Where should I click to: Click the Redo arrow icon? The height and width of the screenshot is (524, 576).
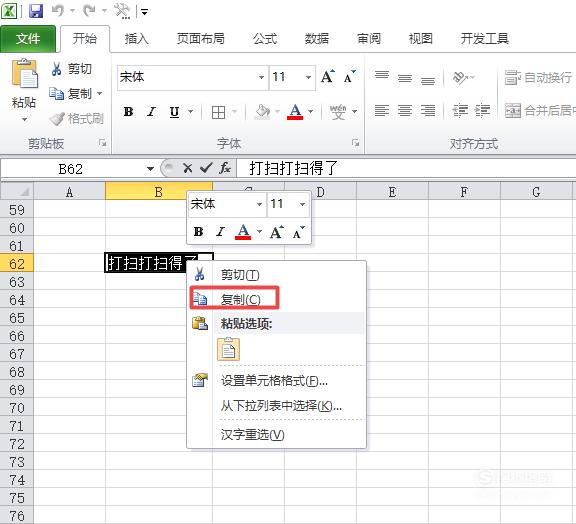pos(89,10)
